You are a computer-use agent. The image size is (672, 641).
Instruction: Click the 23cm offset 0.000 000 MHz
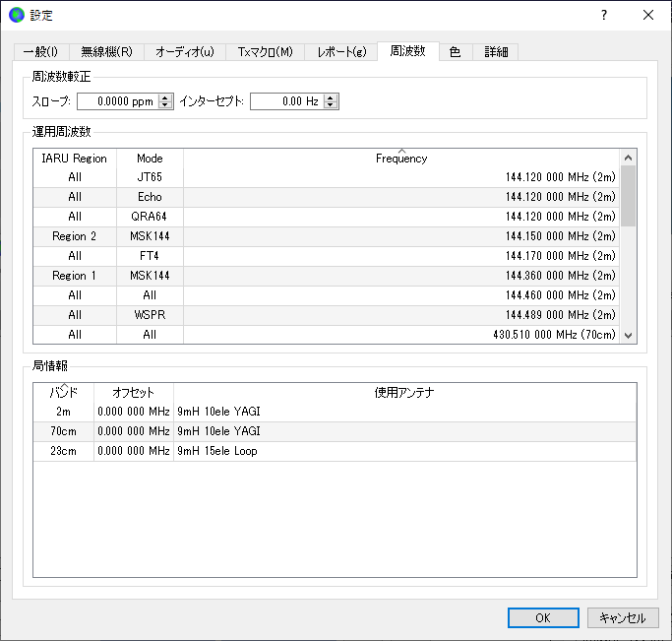point(133,451)
